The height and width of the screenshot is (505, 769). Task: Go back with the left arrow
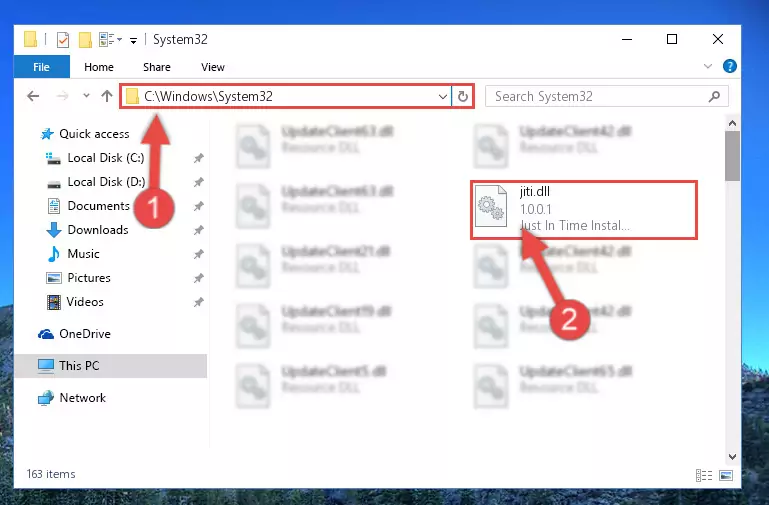pos(33,96)
